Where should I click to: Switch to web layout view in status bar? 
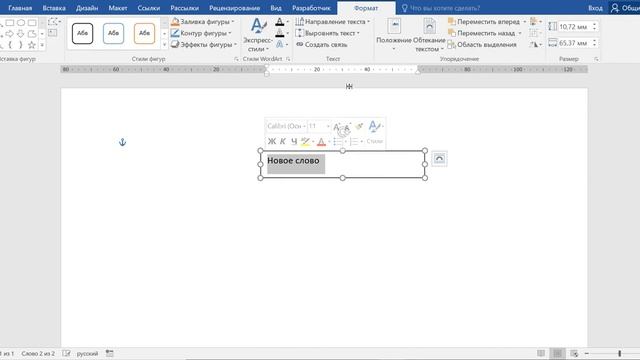(574, 353)
